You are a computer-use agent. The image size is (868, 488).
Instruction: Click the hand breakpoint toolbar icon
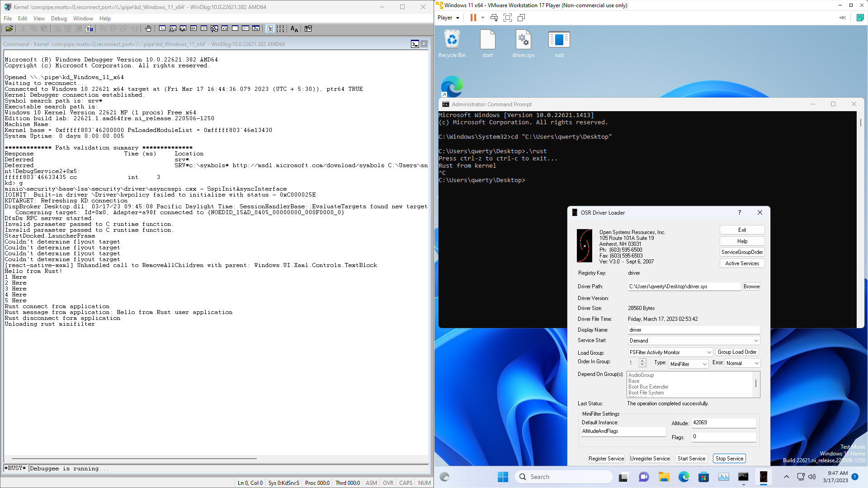[x=148, y=28]
